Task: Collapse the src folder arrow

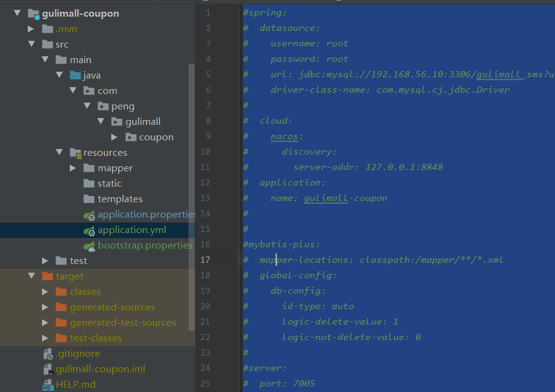Action: 32,44
